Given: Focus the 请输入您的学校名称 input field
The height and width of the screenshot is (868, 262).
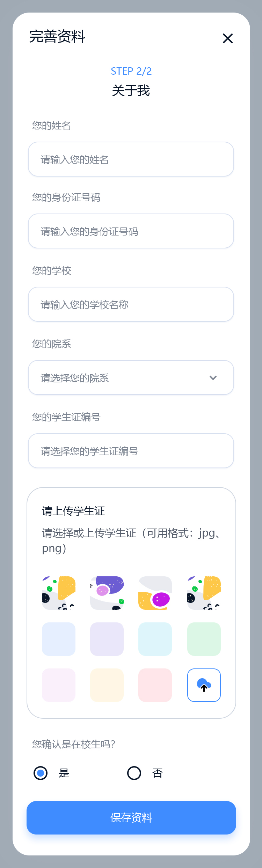Looking at the screenshot, I should pos(131,304).
